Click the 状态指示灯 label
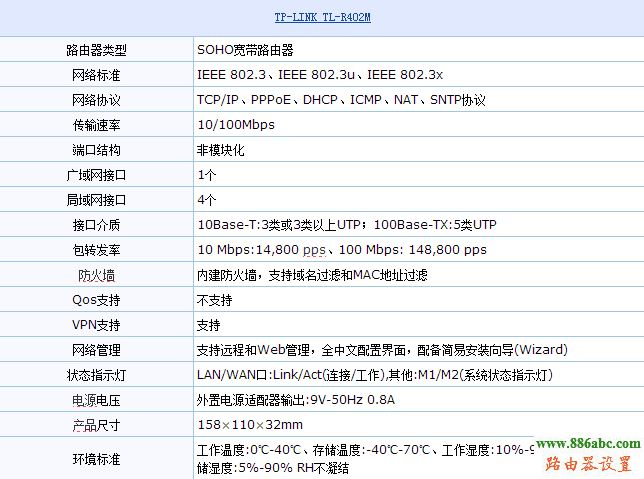644x479 pixels. tap(97, 375)
